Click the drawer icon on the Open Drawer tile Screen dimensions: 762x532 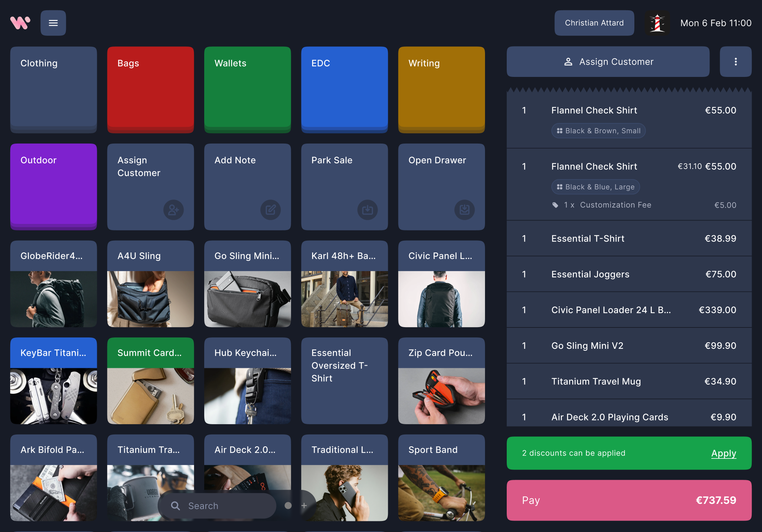click(x=464, y=210)
